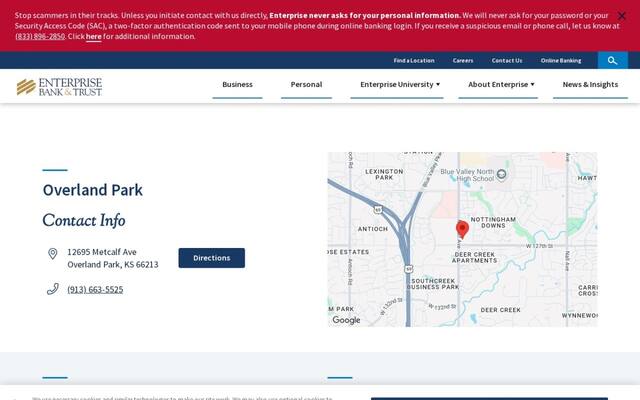The image size is (640, 400).
Task: Click Blue Valley North High School marker
Action: pos(501,174)
